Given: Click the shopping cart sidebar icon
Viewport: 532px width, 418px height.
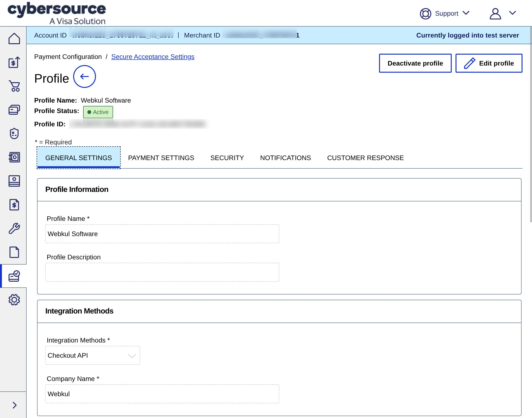Looking at the screenshot, I should click(14, 86).
